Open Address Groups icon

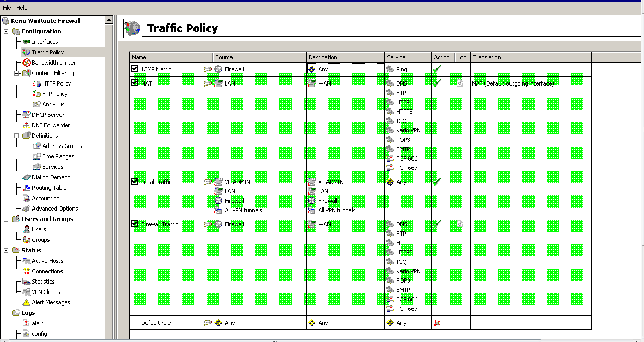[x=37, y=146]
